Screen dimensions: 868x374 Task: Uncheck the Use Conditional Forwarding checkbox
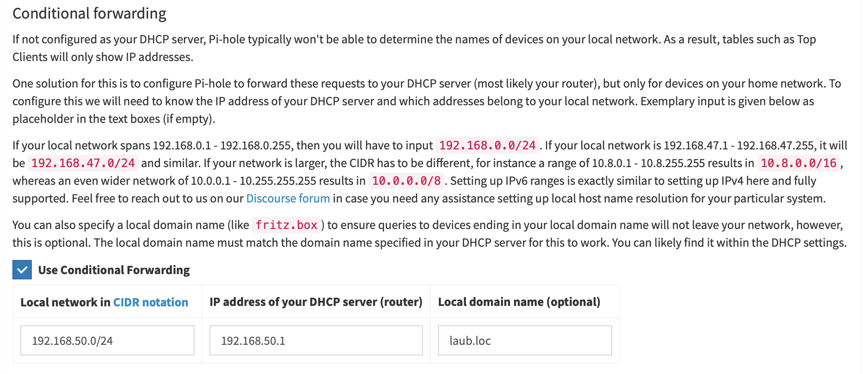pos(22,270)
